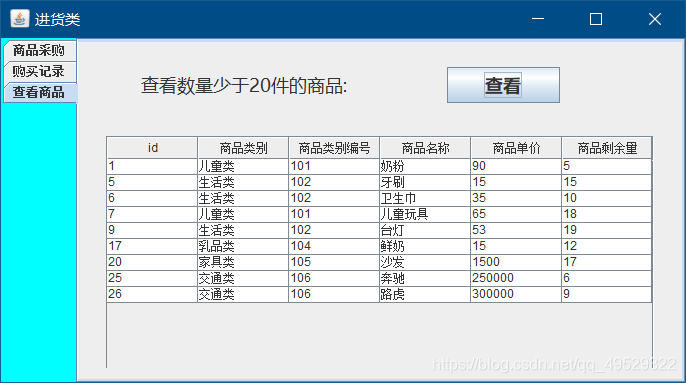Open the 购买记录 tab
Viewport: 686px width, 383px height.
tap(40, 71)
